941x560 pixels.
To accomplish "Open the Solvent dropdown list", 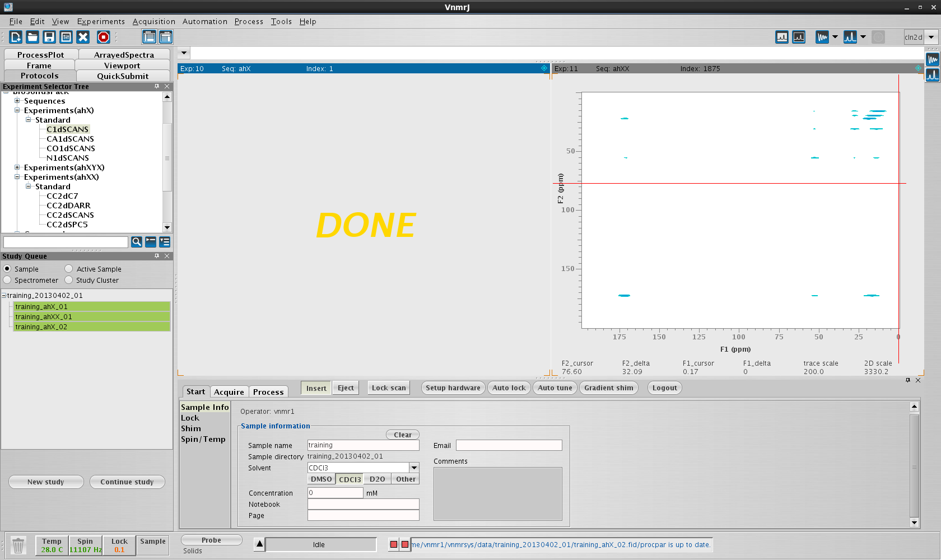I will click(414, 468).
